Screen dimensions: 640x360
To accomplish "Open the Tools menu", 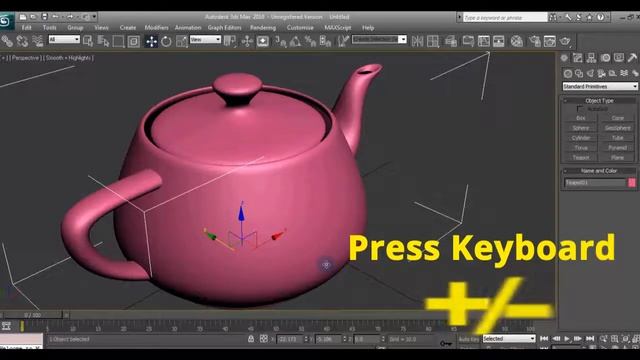I will (x=50, y=28).
